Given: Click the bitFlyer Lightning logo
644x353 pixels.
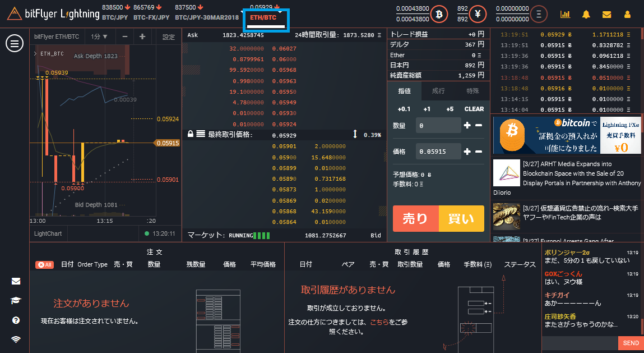Looking at the screenshot, I should pyautogui.click(x=53, y=13).
